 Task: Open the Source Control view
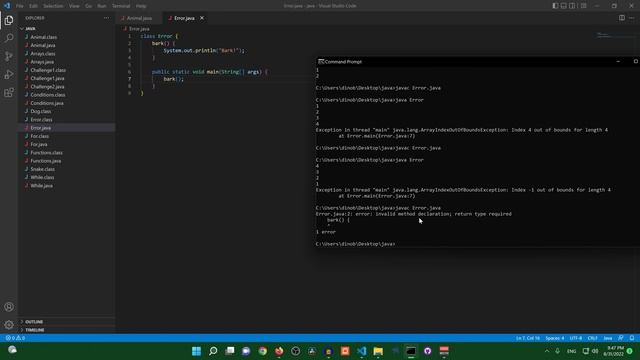coord(9,56)
